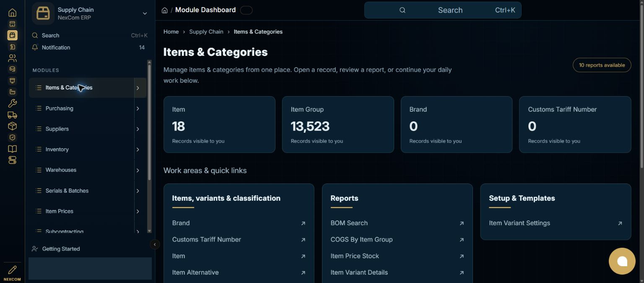Image resolution: width=644 pixels, height=283 pixels.
Task: Open sidebar Search entry
Action: tap(90, 36)
